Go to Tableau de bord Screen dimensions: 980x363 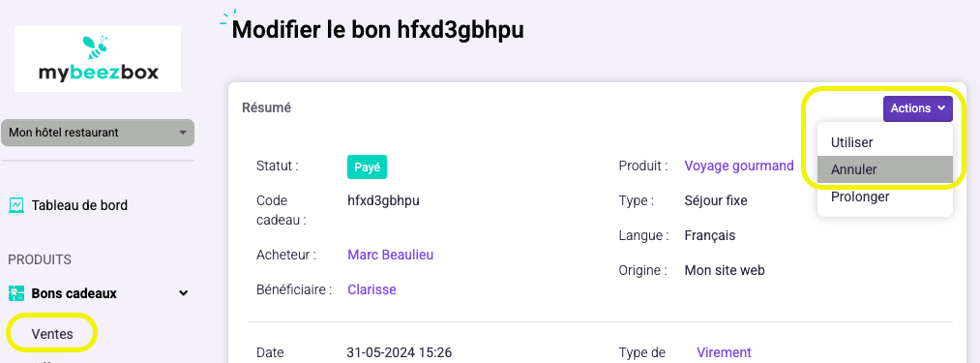tap(79, 205)
